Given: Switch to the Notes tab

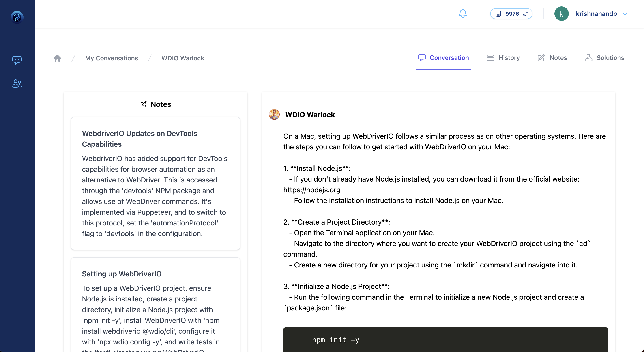Looking at the screenshot, I should 552,58.
